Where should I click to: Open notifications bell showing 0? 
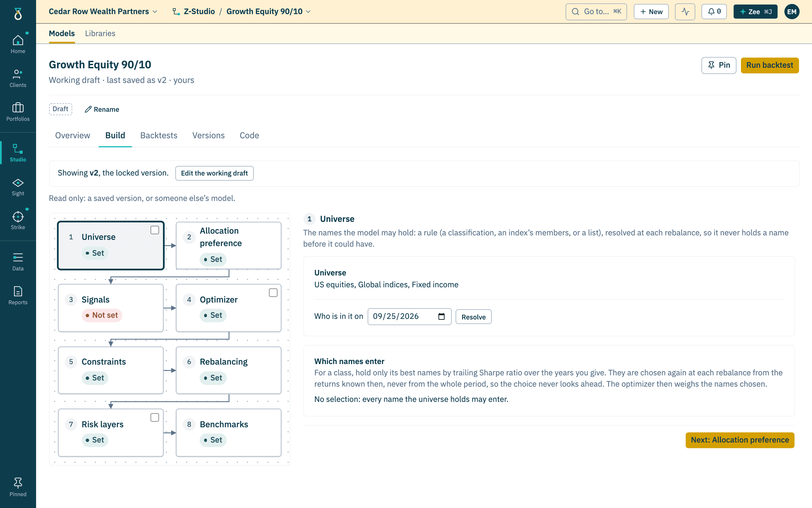[714, 12]
